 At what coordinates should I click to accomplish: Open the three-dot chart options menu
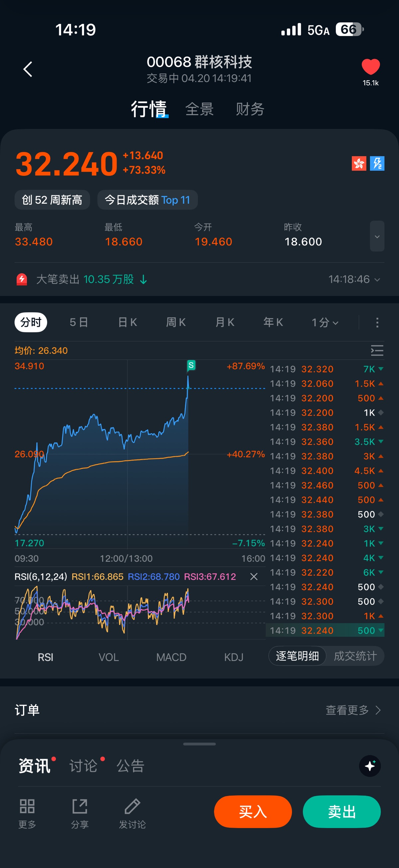[x=377, y=323]
